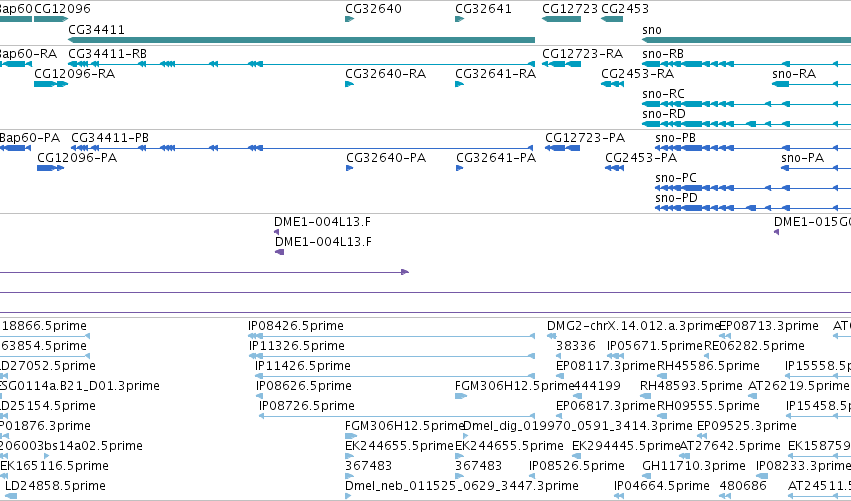
Task: Click the EP06817.3prime EST label
Action: (606, 406)
